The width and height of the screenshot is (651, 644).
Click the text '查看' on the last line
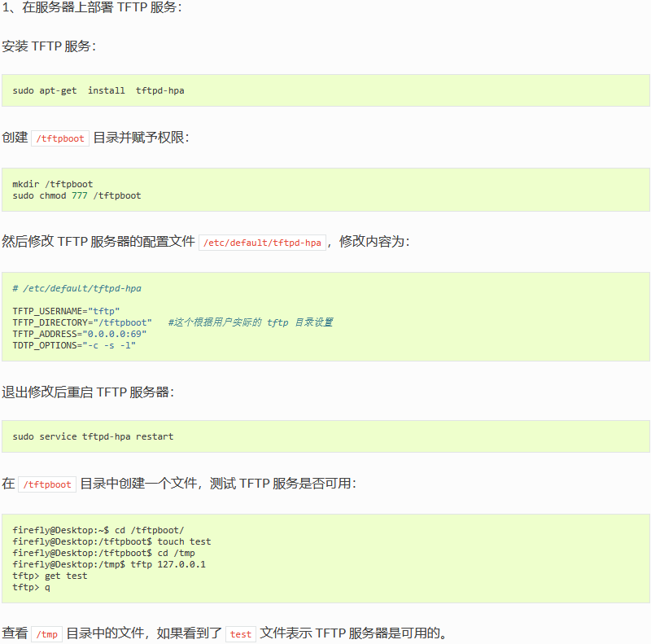(x=15, y=633)
